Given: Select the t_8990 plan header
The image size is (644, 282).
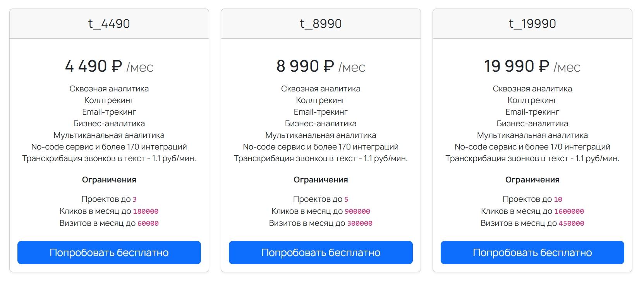Looking at the screenshot, I should (x=321, y=24).
